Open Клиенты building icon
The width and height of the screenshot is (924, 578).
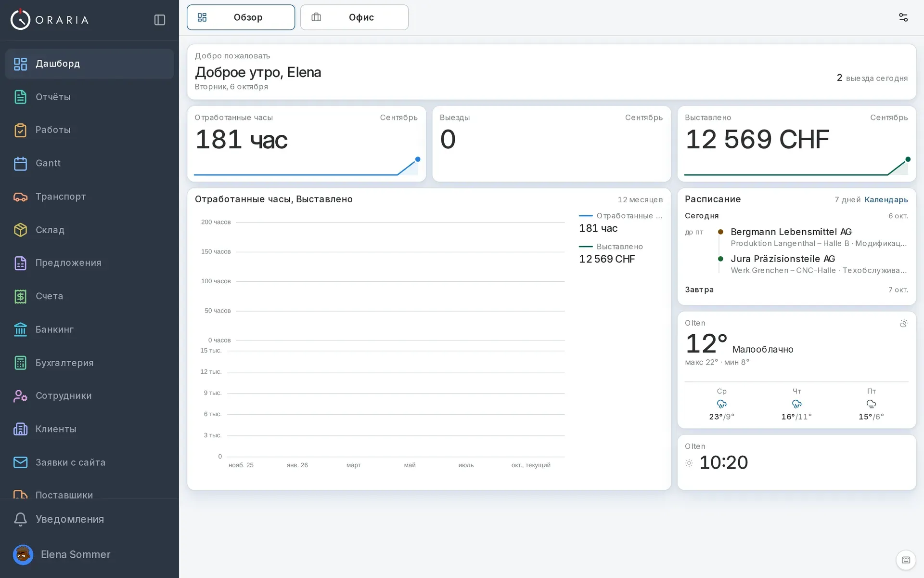click(x=20, y=429)
